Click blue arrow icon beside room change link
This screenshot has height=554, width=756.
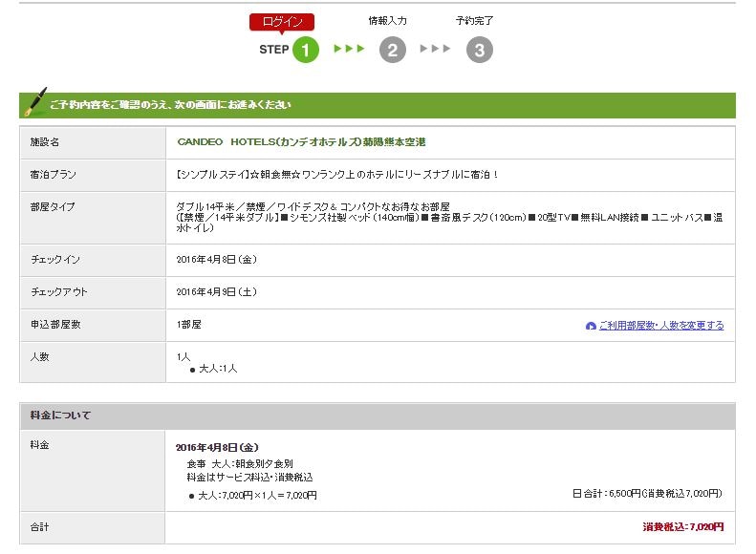click(x=591, y=326)
